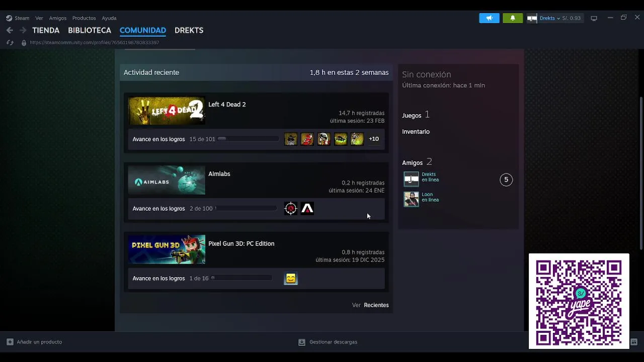Screen dimensions: 644x362
Task: Open Pixel Gun 3D: PC Edition link
Action: pos(242,244)
